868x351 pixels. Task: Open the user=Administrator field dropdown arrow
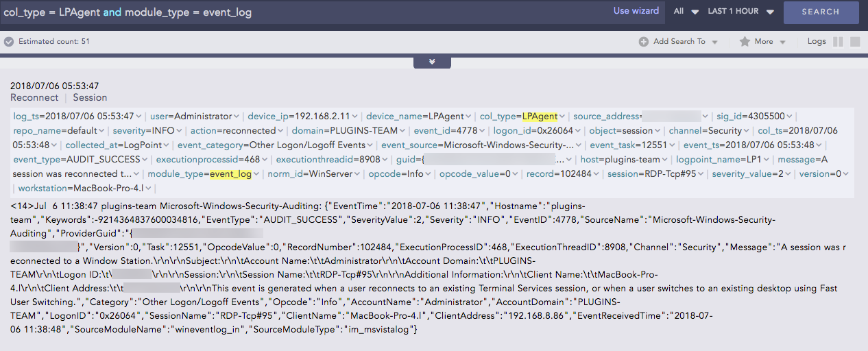coord(237,117)
